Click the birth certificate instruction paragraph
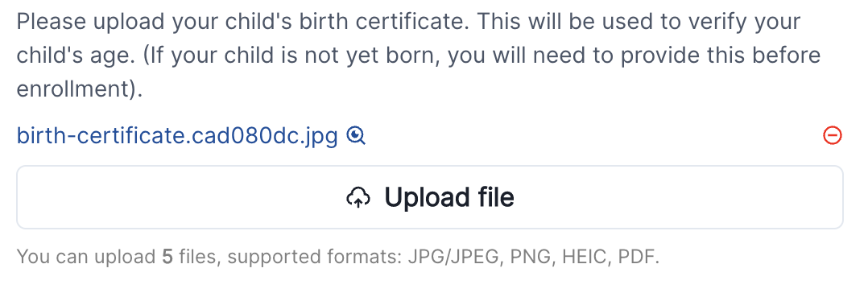The image size is (868, 293). (419, 56)
